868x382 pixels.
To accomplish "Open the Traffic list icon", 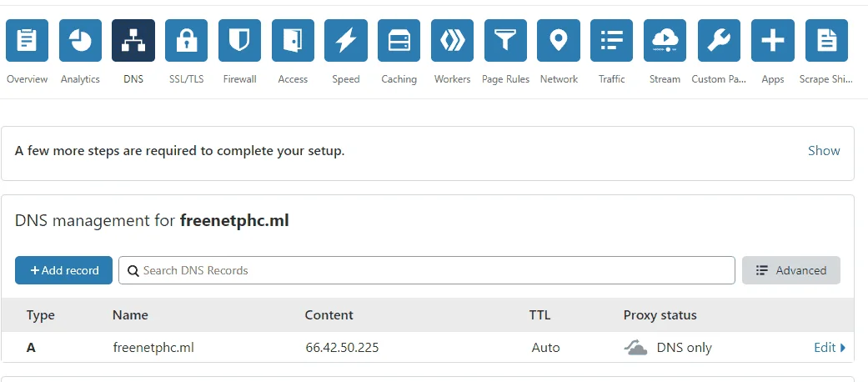I will (612, 40).
